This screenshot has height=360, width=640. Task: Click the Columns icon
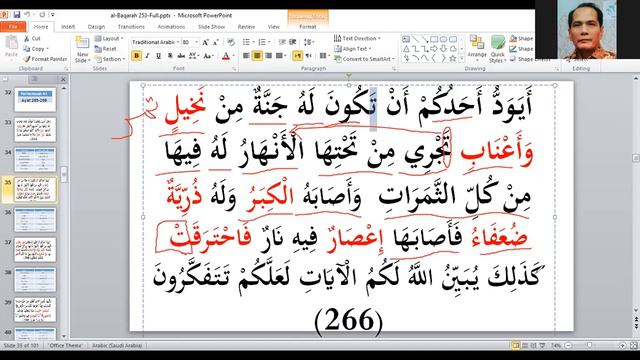point(324,56)
